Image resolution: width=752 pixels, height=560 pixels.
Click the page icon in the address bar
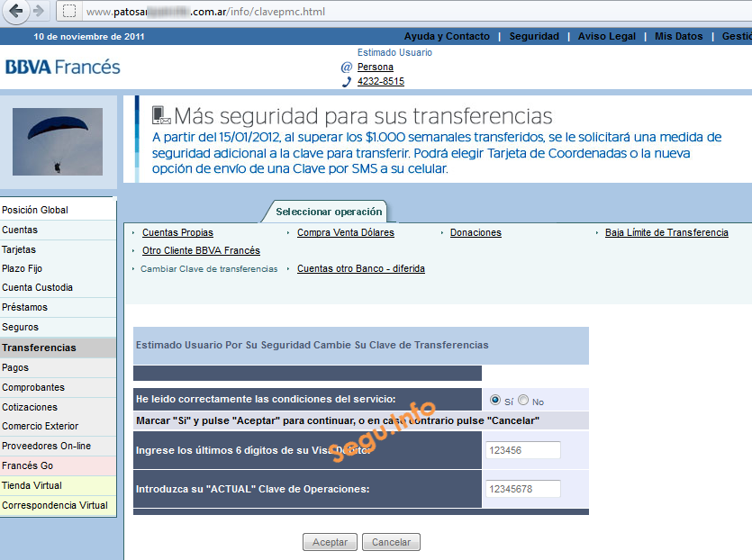69,11
